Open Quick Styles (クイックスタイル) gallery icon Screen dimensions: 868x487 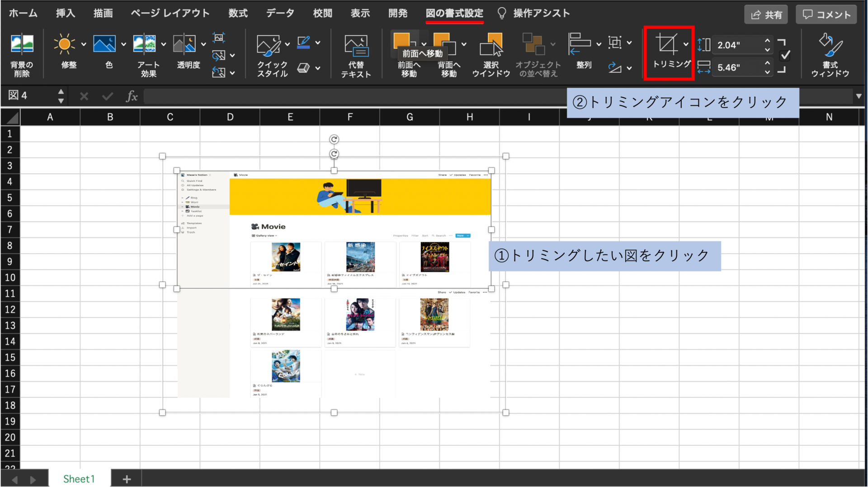(x=269, y=45)
